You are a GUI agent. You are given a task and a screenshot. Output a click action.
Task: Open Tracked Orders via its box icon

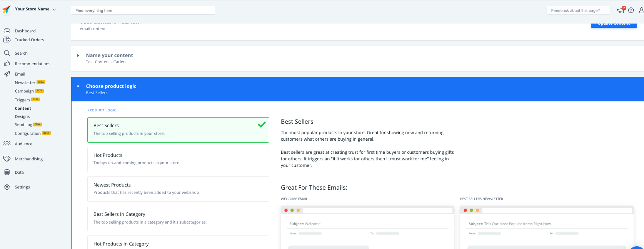point(7,40)
